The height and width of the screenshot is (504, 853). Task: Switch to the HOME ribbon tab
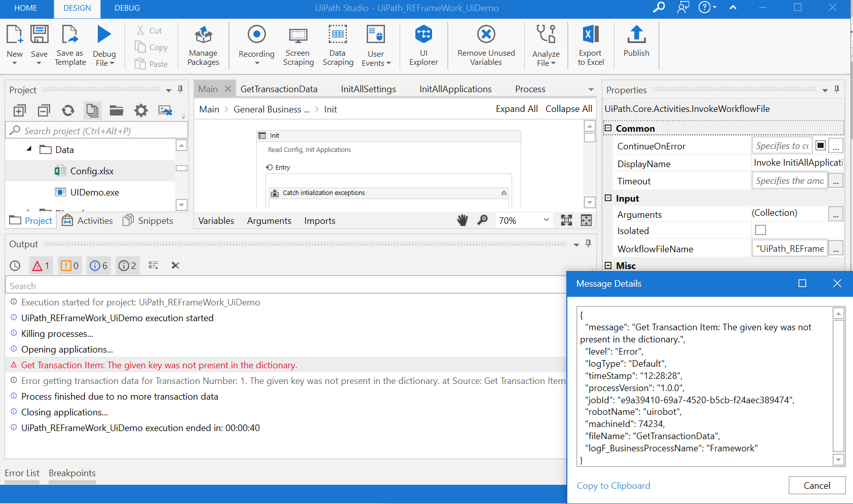click(26, 8)
